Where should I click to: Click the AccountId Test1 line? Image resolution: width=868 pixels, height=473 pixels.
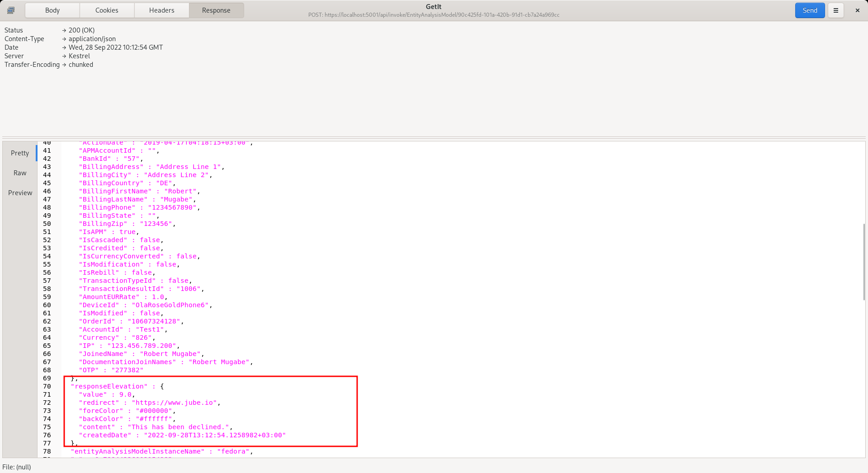[x=123, y=329]
